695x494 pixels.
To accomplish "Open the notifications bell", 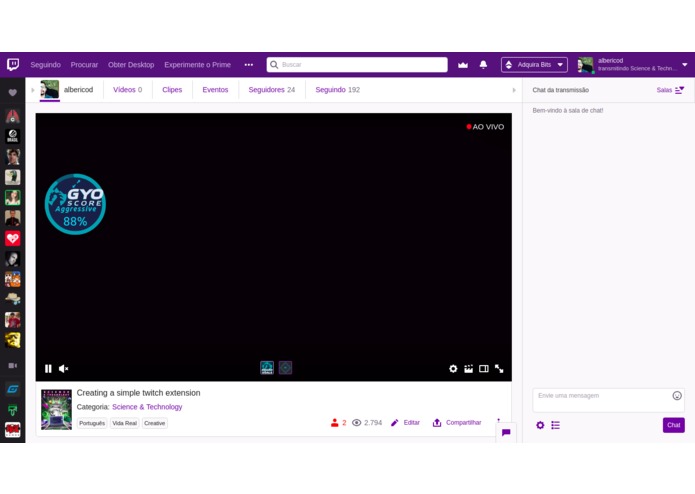I will click(483, 65).
